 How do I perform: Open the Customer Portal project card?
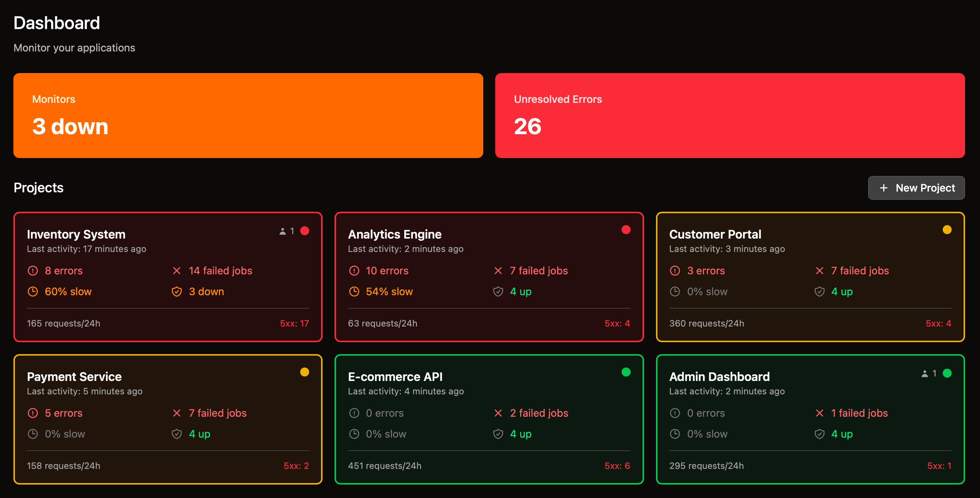click(810, 276)
